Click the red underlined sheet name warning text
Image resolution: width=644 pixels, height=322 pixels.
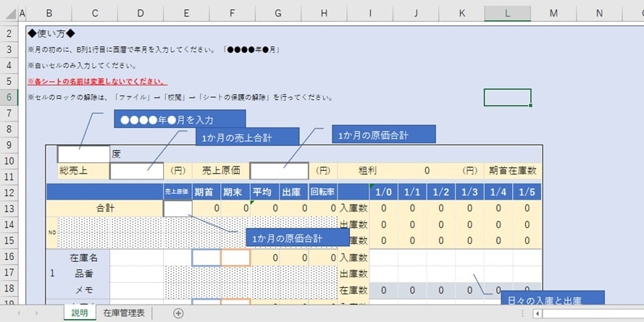[x=97, y=81]
